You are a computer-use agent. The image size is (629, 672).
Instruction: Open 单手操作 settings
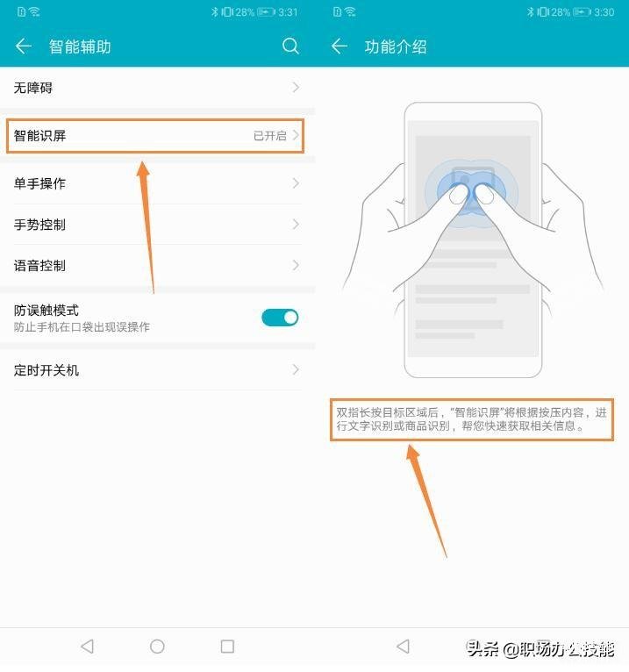157,183
